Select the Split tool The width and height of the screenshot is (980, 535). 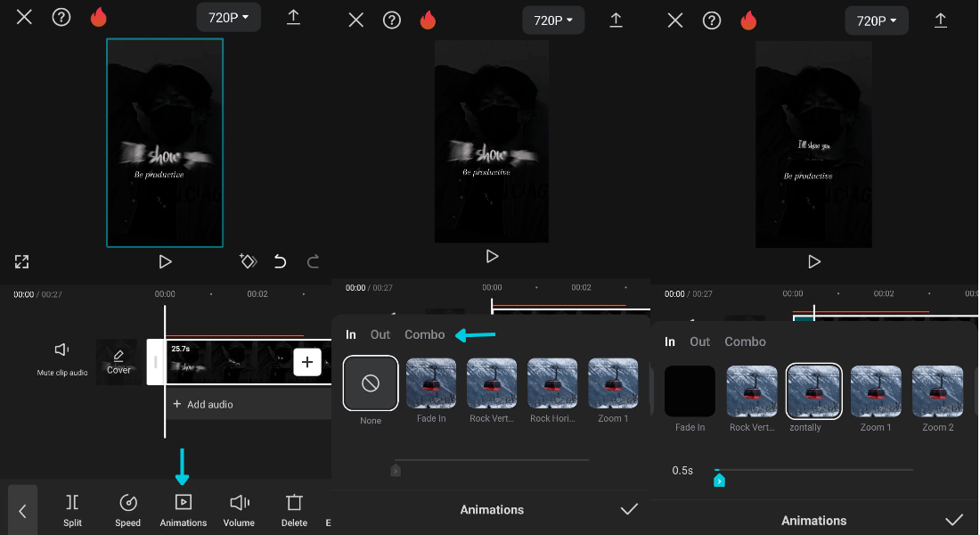[x=72, y=508]
